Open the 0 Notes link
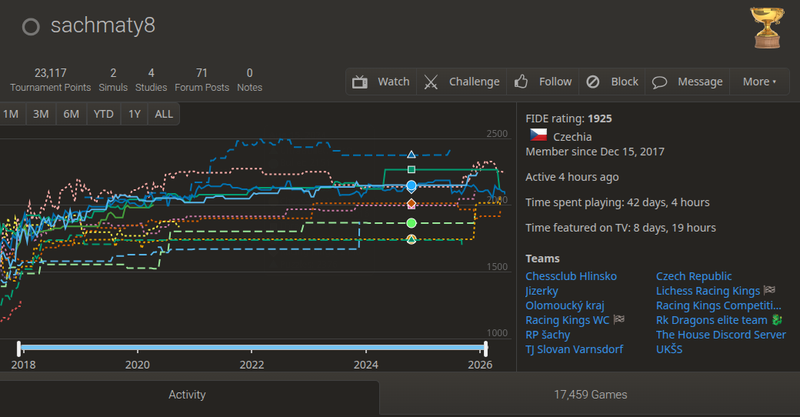Viewport: 800px width, 417px height. [249, 80]
